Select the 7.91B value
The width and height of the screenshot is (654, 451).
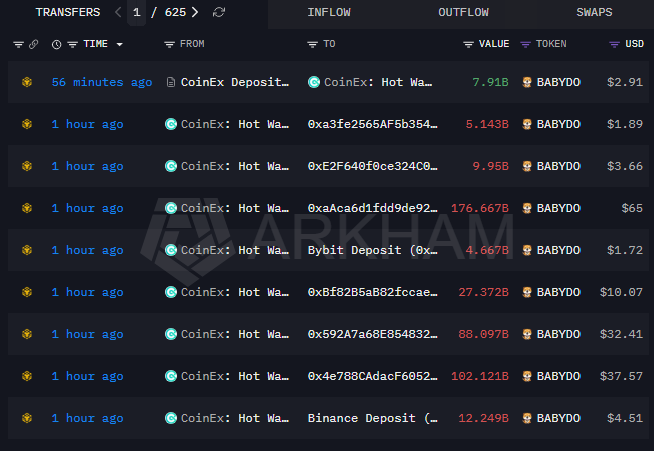[x=490, y=82]
